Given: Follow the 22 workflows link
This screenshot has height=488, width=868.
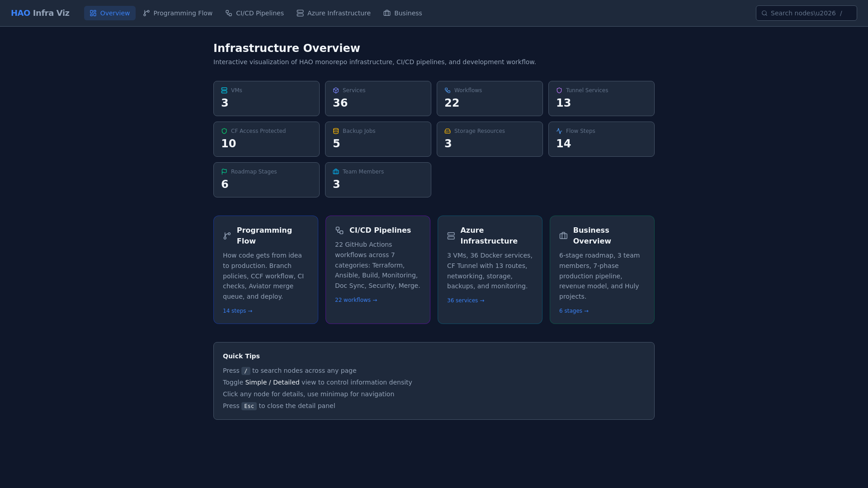Looking at the screenshot, I should [356, 300].
